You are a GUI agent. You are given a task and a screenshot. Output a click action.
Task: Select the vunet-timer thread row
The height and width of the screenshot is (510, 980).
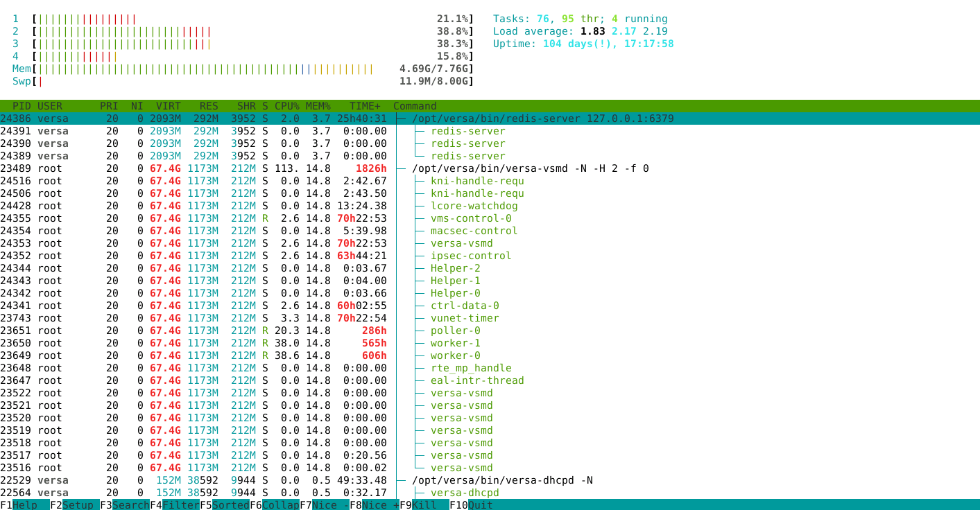point(490,318)
